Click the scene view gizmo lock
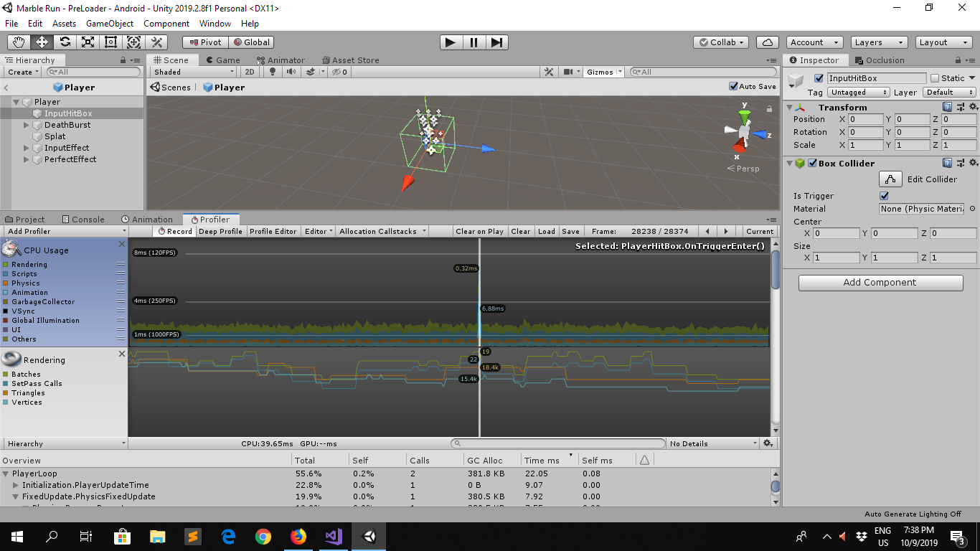980x551 pixels. pos(769,109)
